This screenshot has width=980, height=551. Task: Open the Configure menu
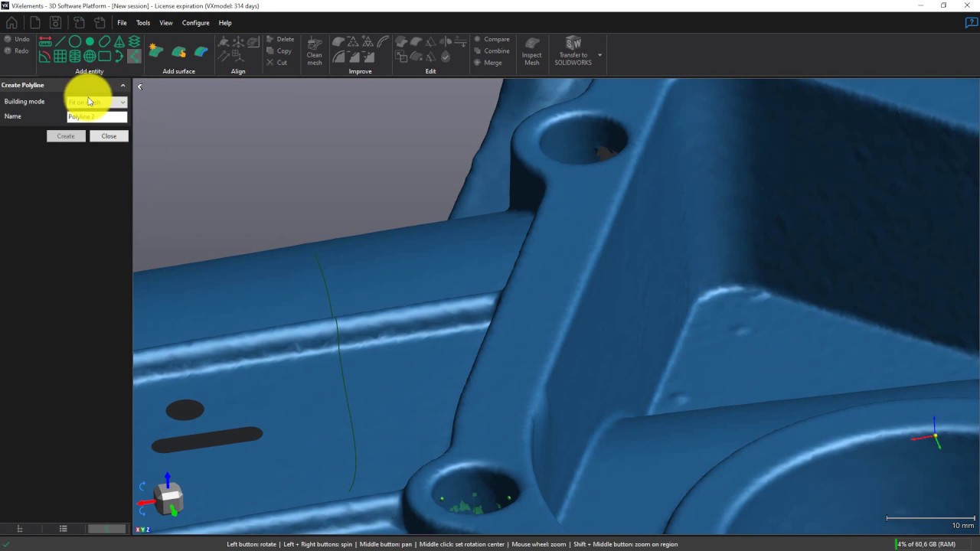click(195, 23)
